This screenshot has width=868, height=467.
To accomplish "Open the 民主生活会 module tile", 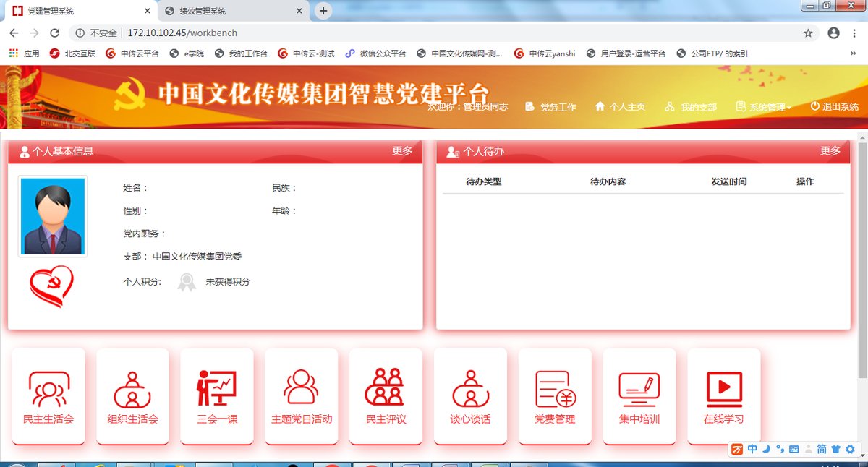I will 48,395.
